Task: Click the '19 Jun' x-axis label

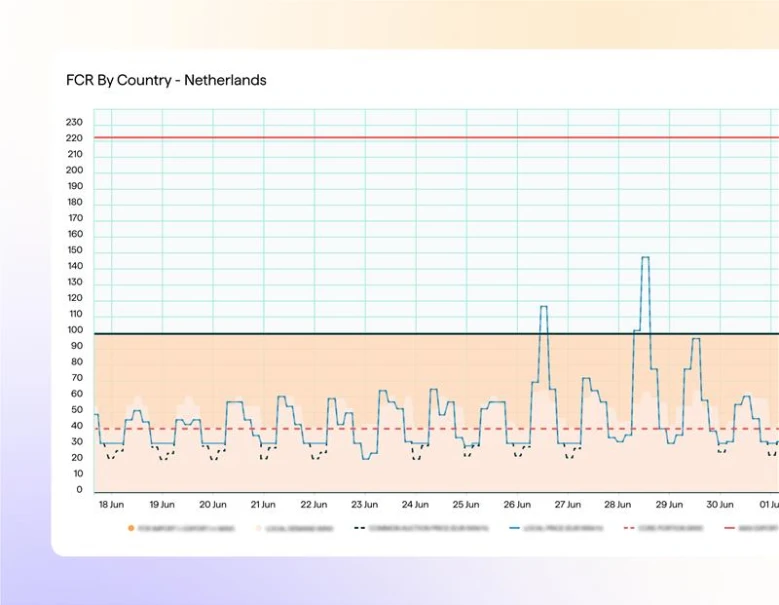Action: [162, 505]
